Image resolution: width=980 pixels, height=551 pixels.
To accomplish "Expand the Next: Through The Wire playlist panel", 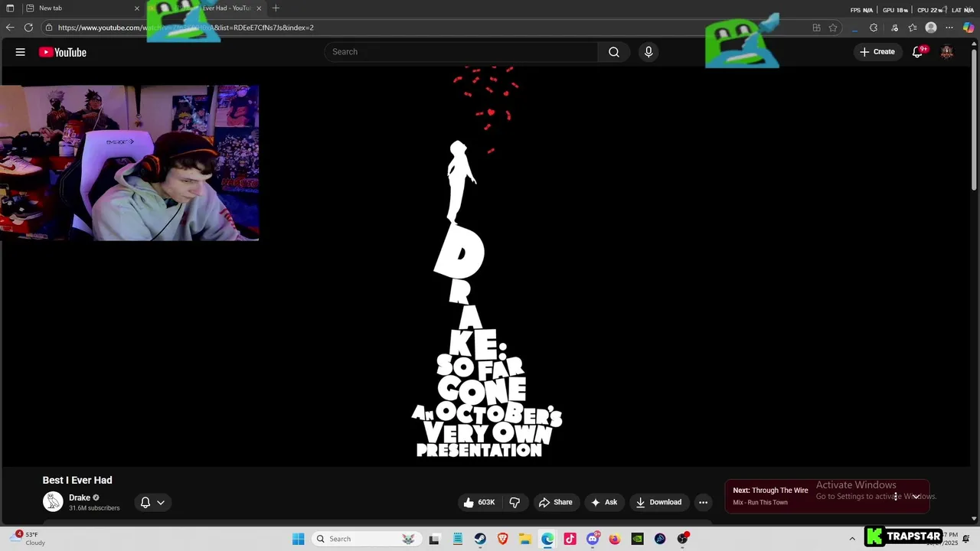I will [916, 496].
